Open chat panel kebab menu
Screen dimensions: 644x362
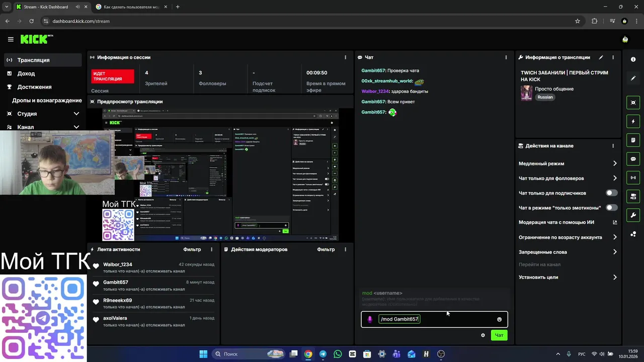[506, 57]
